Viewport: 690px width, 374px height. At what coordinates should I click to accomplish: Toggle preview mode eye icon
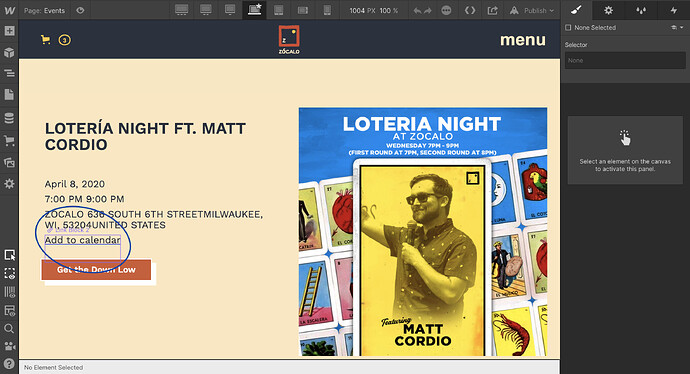coord(80,10)
